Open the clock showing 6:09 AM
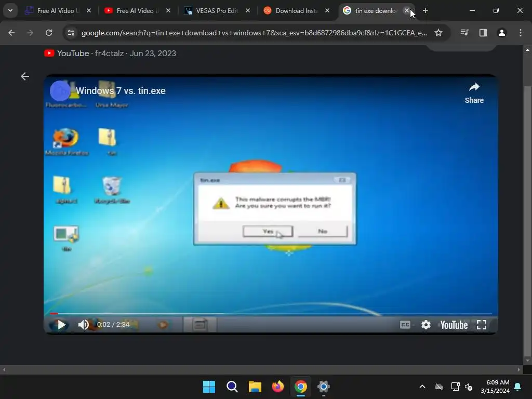Image resolution: width=532 pixels, height=399 pixels. (x=495, y=387)
